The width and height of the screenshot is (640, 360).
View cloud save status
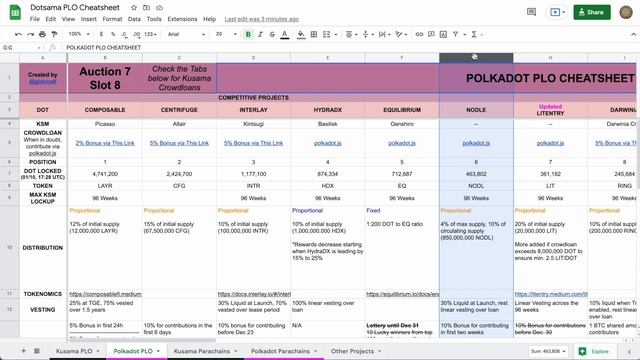coord(160,8)
